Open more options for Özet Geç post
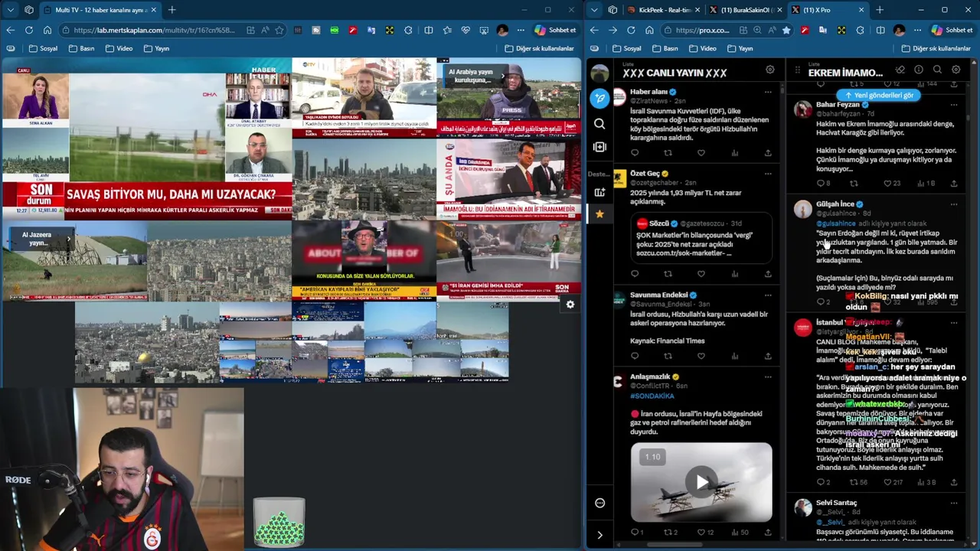Screen dimensions: 980x551 [767, 174]
